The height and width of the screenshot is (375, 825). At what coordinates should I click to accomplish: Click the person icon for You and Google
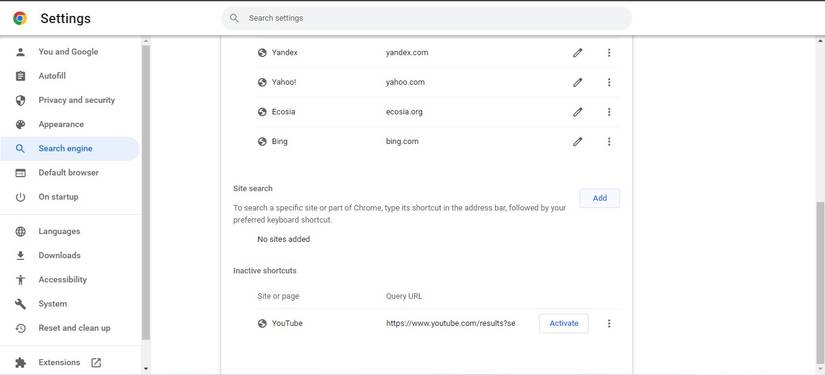point(21,52)
